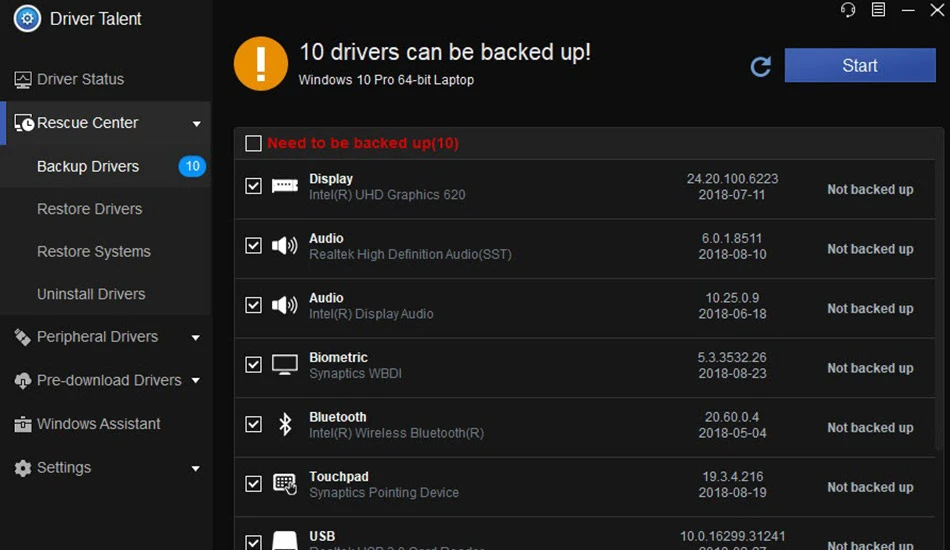950x550 pixels.
Task: Click Synaptics Pointing Device text
Action: (384, 492)
